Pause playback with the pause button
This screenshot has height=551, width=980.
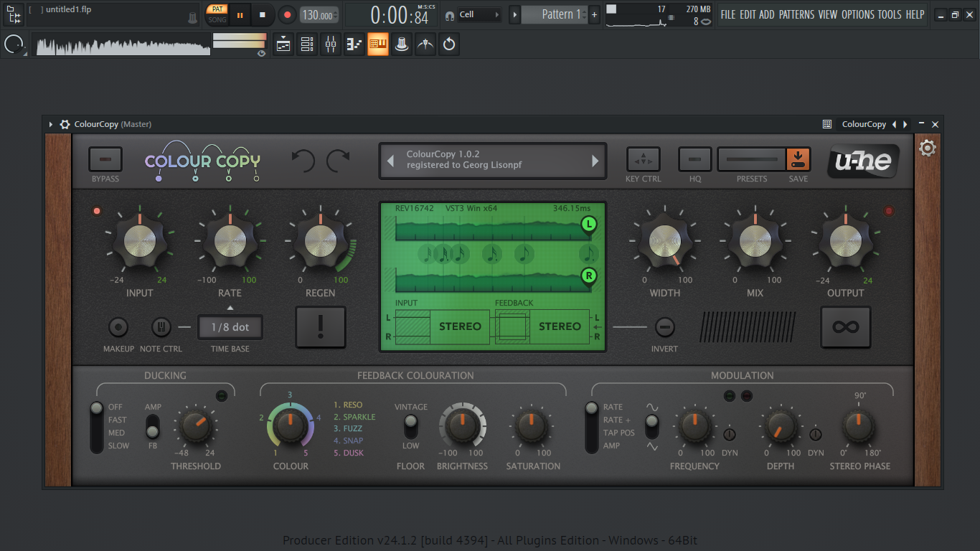240,14
